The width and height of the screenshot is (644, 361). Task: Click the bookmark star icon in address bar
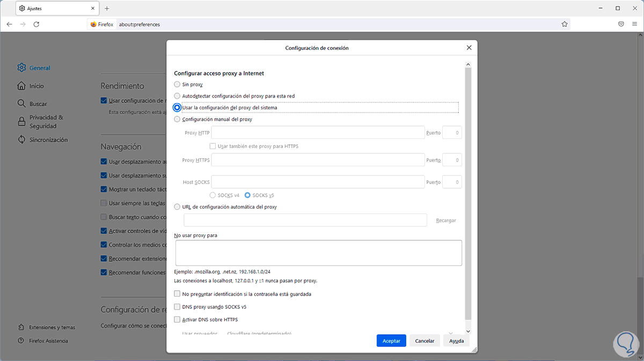[565, 24]
